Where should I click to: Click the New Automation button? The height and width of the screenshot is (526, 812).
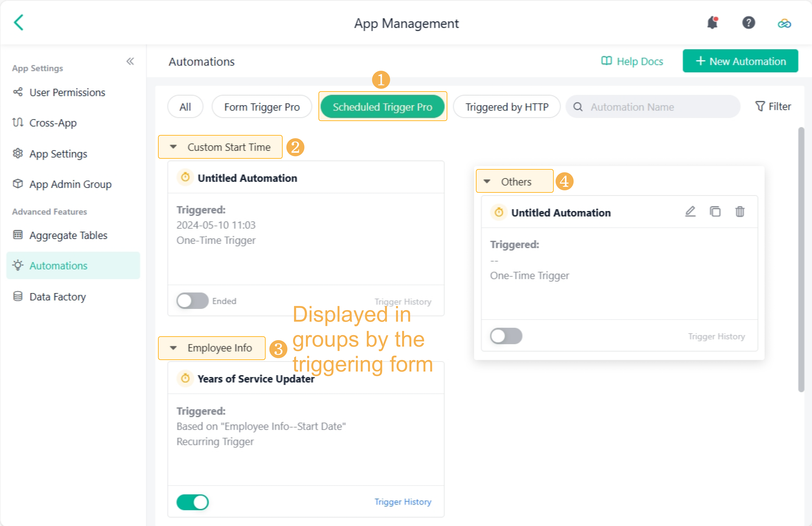[740, 61]
